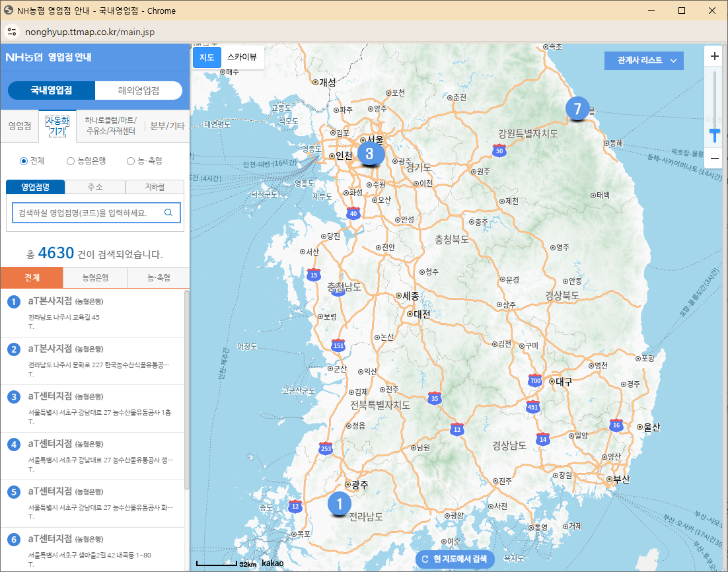Click the map zoom slider handle
Image resolution: width=728 pixels, height=572 pixels.
[x=715, y=135]
